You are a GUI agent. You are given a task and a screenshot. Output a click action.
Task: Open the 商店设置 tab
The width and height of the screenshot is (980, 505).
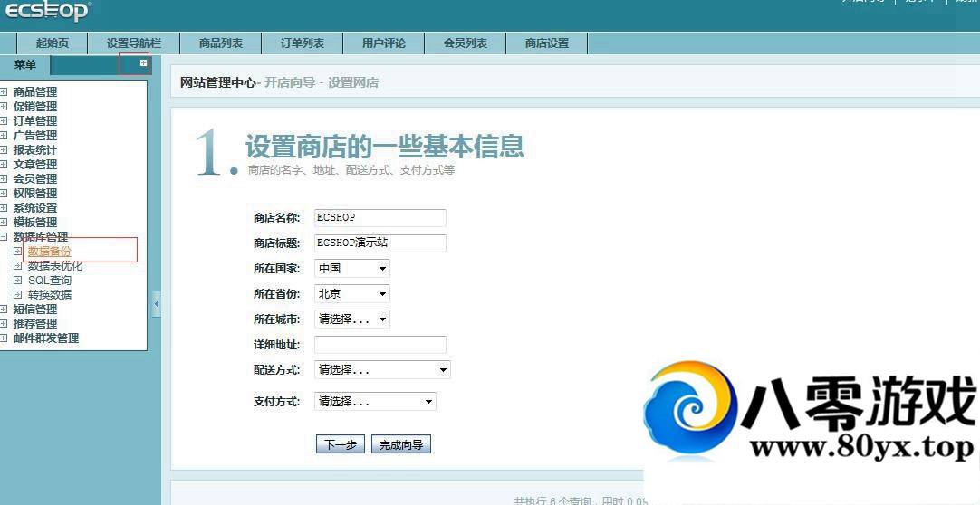(x=547, y=43)
